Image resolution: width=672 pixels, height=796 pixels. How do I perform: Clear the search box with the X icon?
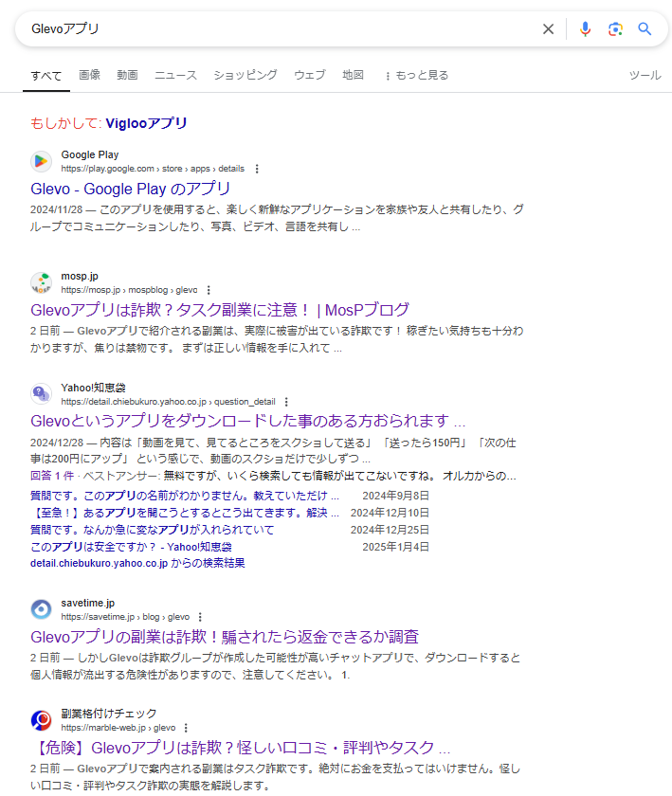click(548, 29)
